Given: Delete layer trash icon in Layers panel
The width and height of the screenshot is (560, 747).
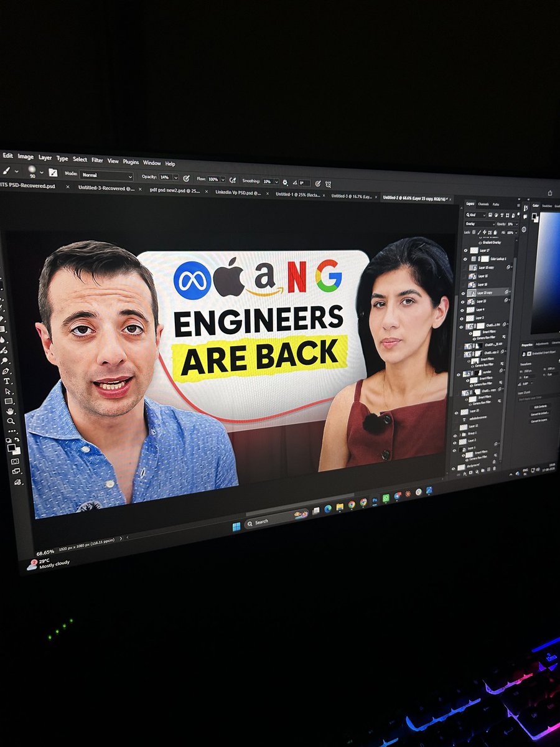Looking at the screenshot, I should point(495,468).
